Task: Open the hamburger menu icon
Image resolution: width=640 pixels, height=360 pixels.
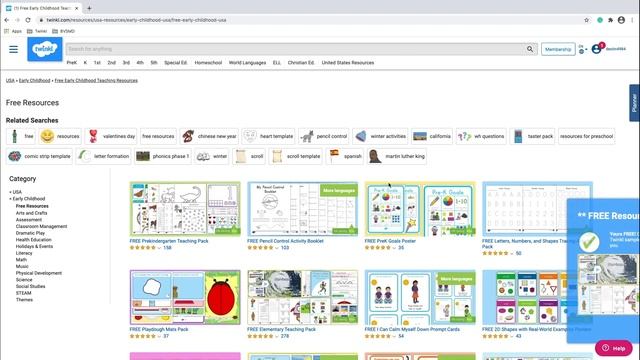Action: pos(13,49)
